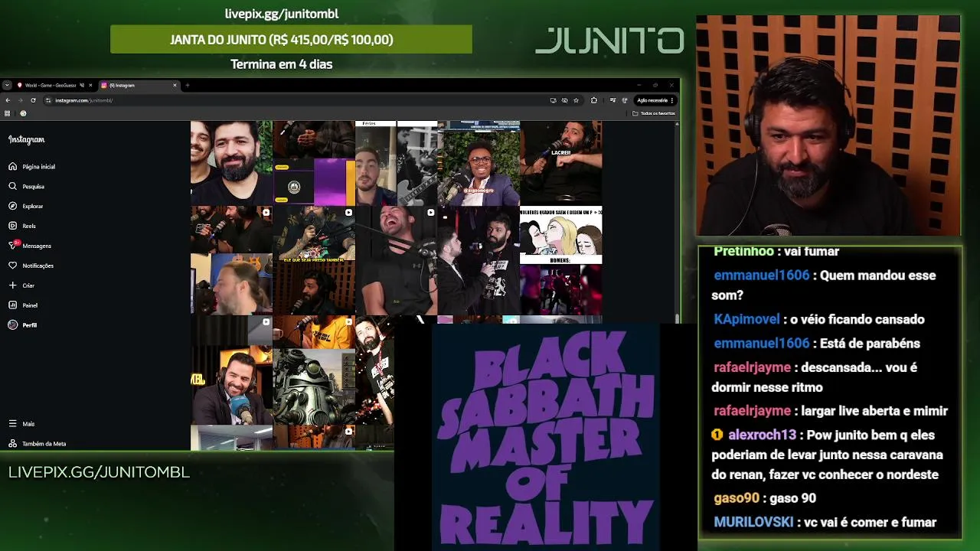Click the browser forward arrow
The image size is (980, 551).
tap(21, 100)
